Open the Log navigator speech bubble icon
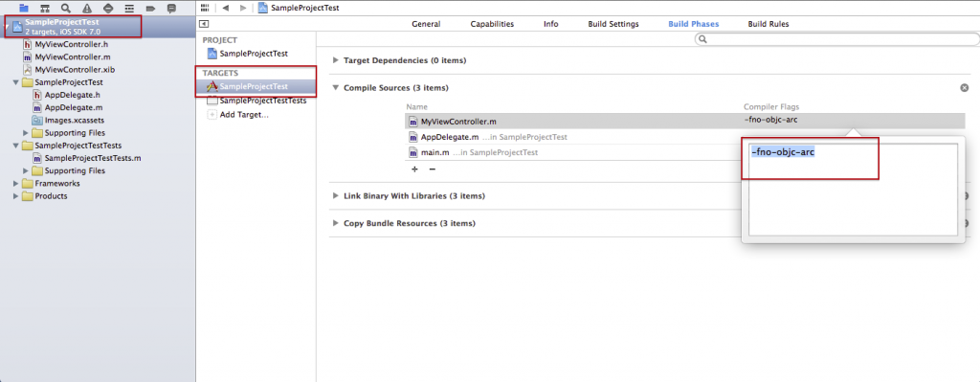Screen dimensions: 980x382 click(x=171, y=8)
